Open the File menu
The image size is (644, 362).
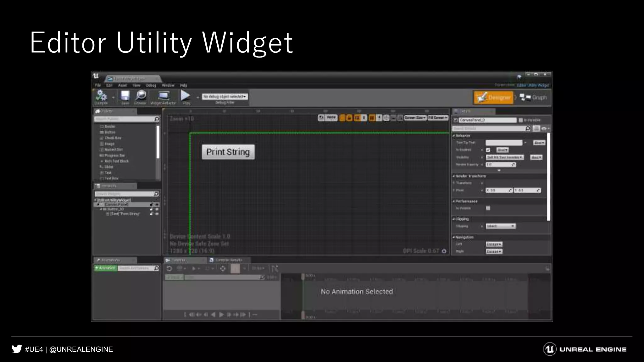[x=98, y=85]
